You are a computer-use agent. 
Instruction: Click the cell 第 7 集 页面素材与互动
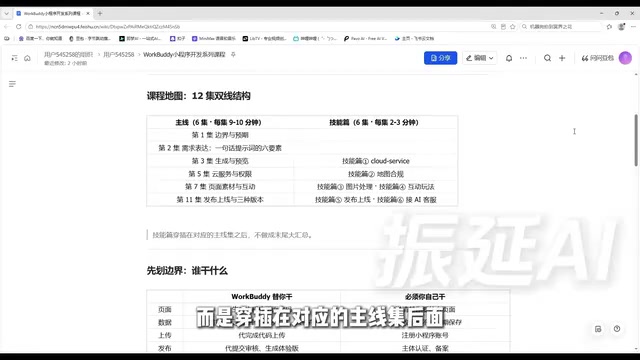pos(220,187)
